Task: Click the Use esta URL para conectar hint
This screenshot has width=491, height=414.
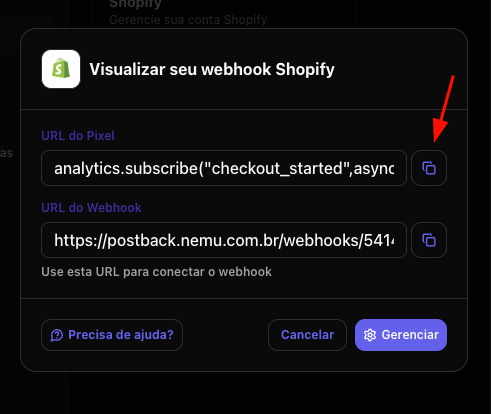Action: pos(156,272)
